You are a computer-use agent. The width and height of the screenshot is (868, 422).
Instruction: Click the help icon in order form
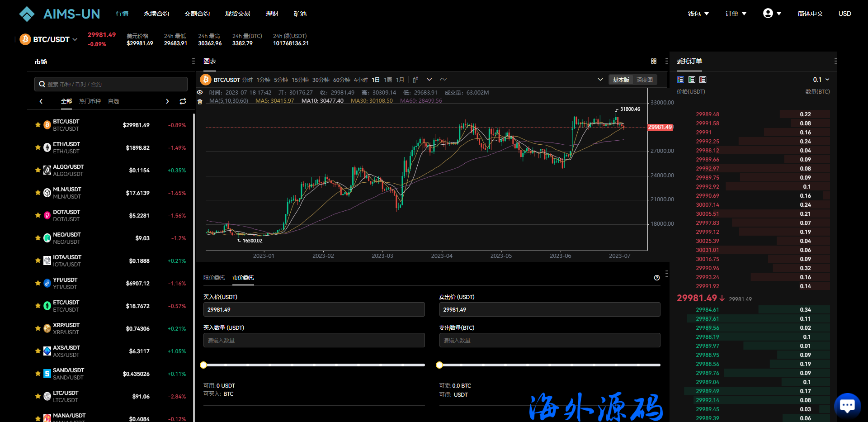[656, 278]
